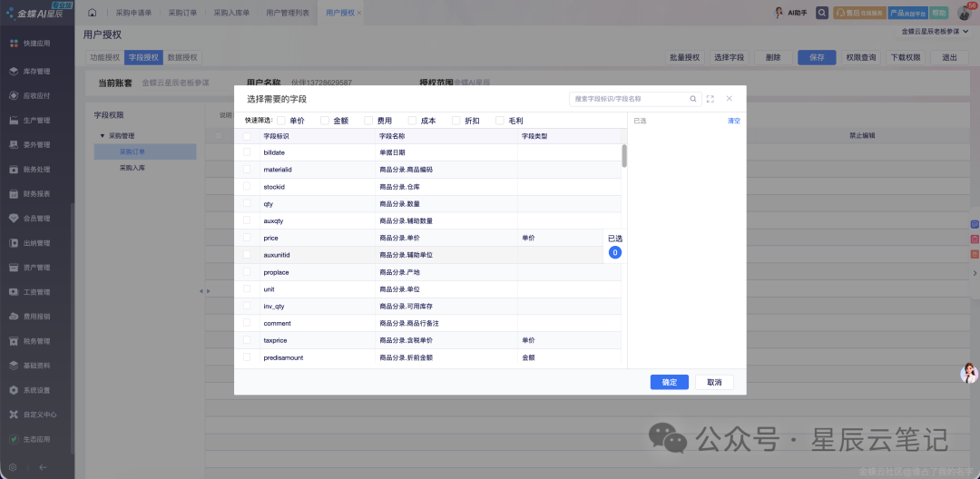Click the panel splitter collapse arrows
The image size is (980, 479).
point(204,291)
